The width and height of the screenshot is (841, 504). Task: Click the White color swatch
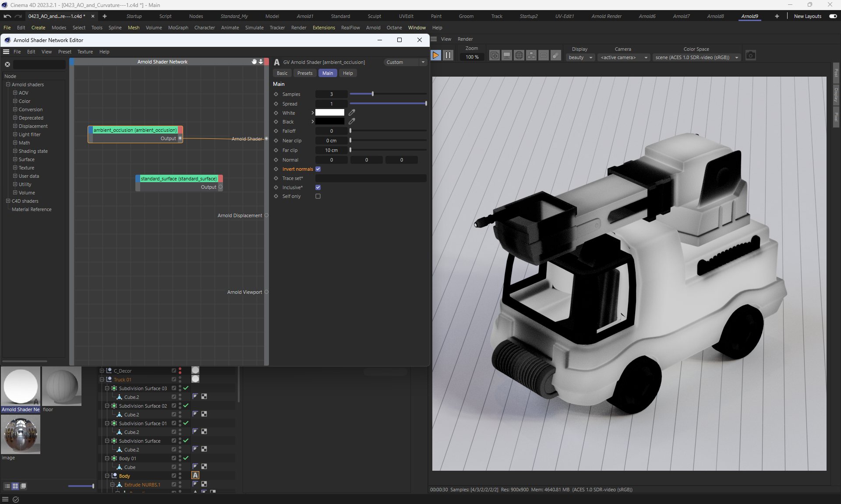click(329, 113)
